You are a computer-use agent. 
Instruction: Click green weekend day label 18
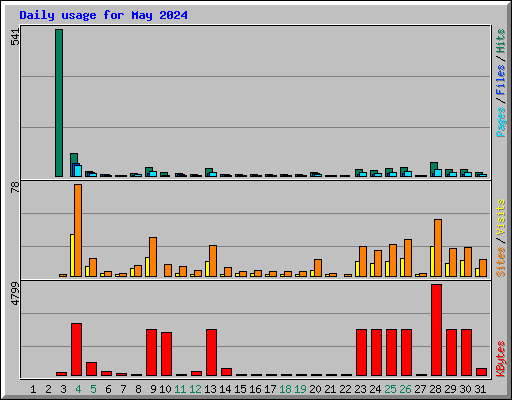285,389
